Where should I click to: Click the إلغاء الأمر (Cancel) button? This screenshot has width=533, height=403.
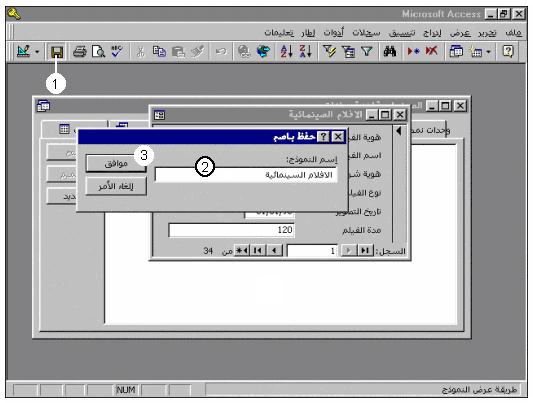pos(116,186)
